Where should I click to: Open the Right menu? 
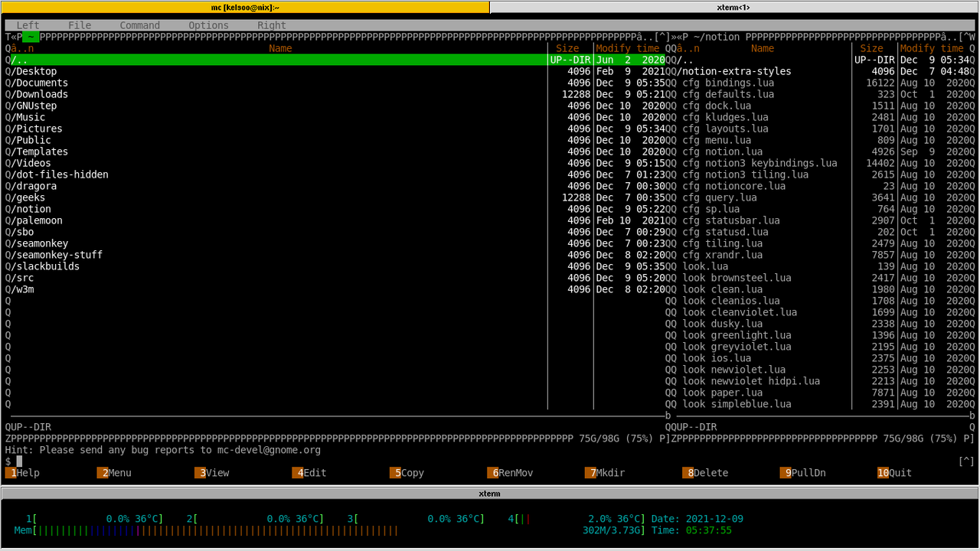272,25
